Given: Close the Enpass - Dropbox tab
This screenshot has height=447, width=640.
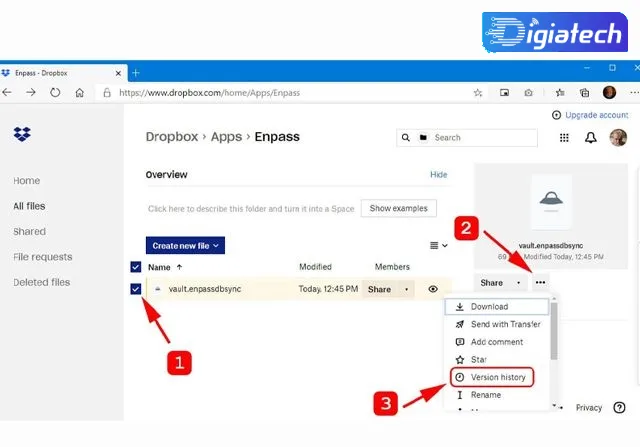Looking at the screenshot, I should [118, 73].
